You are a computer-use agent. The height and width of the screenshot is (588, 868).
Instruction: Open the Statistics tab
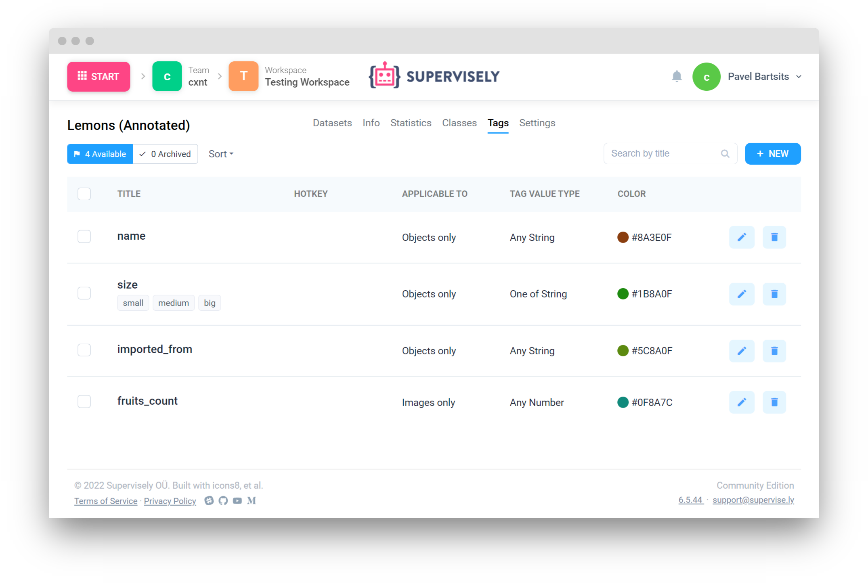click(x=411, y=123)
